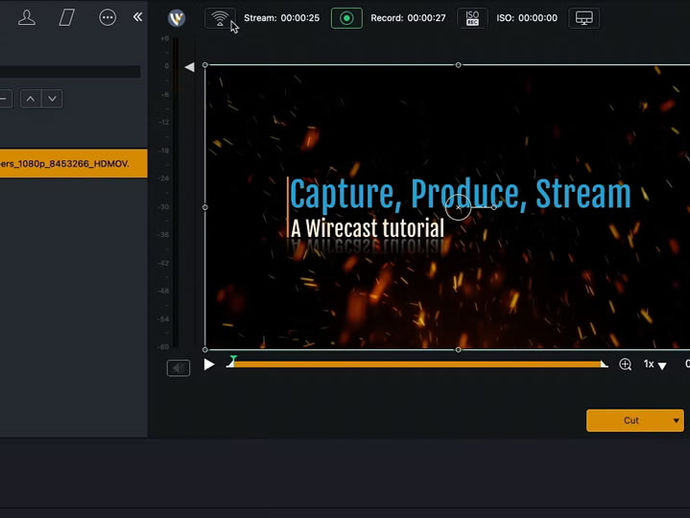The height and width of the screenshot is (518, 690).
Task: Select the top-center preview resize handle
Action: pos(458,65)
